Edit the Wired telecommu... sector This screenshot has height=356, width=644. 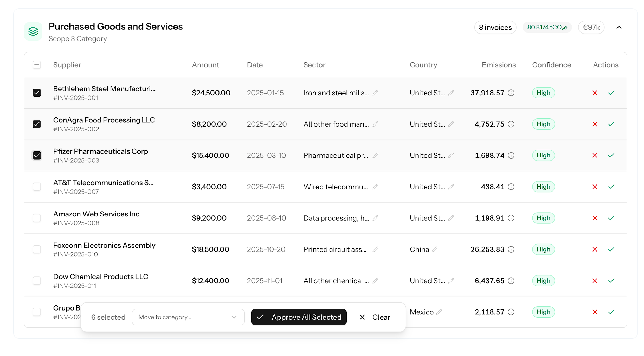pyautogui.click(x=375, y=187)
